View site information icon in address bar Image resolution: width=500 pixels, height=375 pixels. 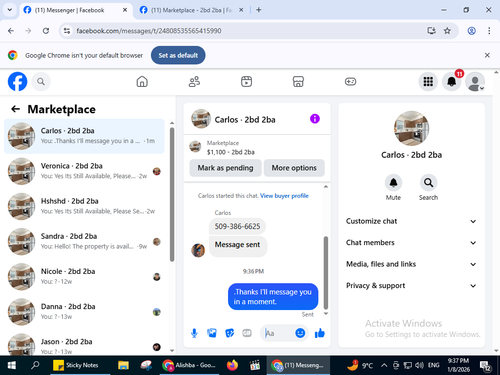click(67, 31)
